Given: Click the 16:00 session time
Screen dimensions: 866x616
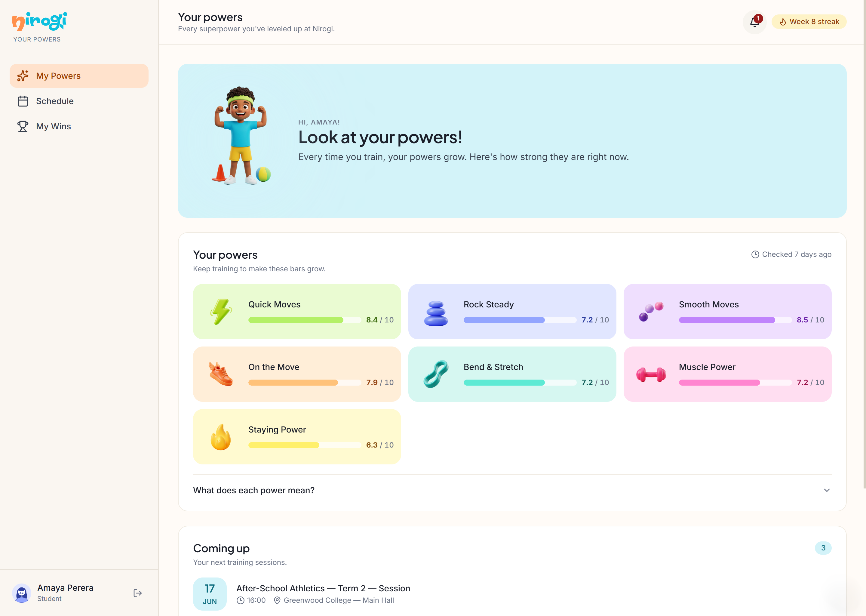Looking at the screenshot, I should [256, 600].
